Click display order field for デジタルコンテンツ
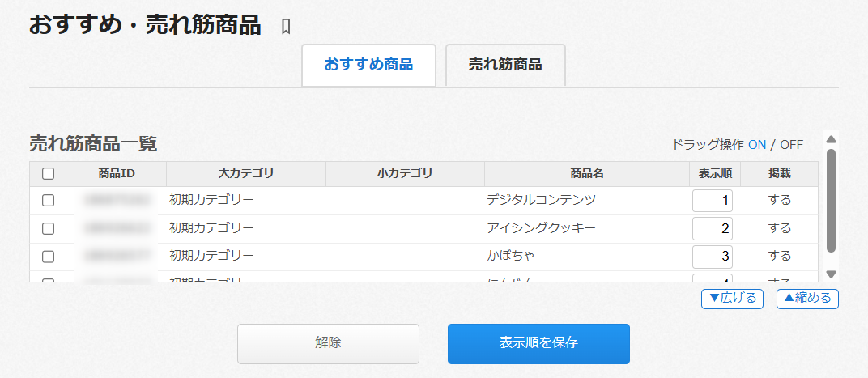The width and height of the screenshot is (868, 378). point(713,200)
